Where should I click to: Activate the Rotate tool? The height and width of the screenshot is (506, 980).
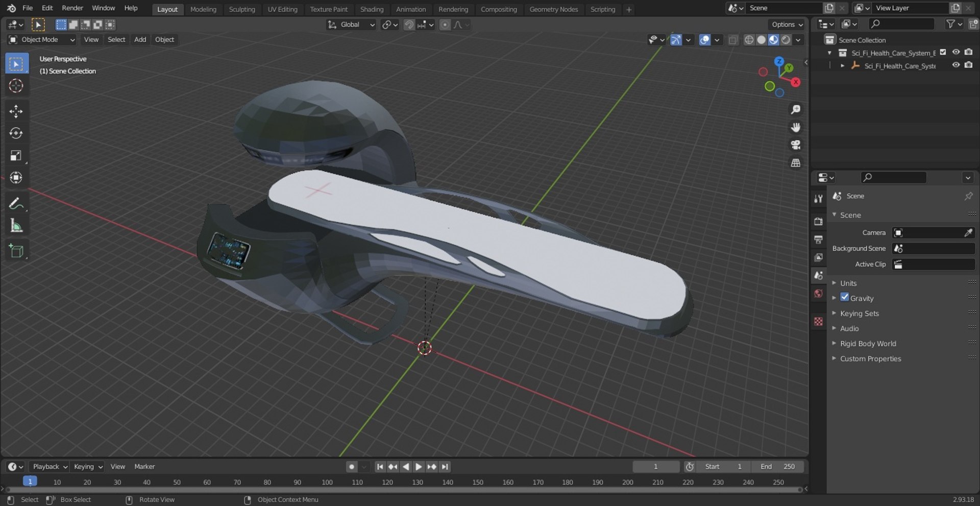[x=16, y=133]
